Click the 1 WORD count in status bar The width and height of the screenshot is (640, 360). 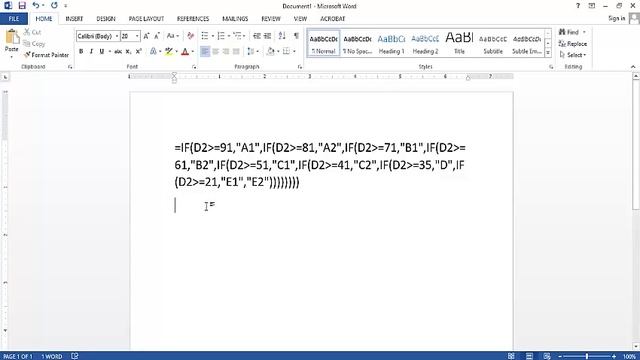point(51,356)
